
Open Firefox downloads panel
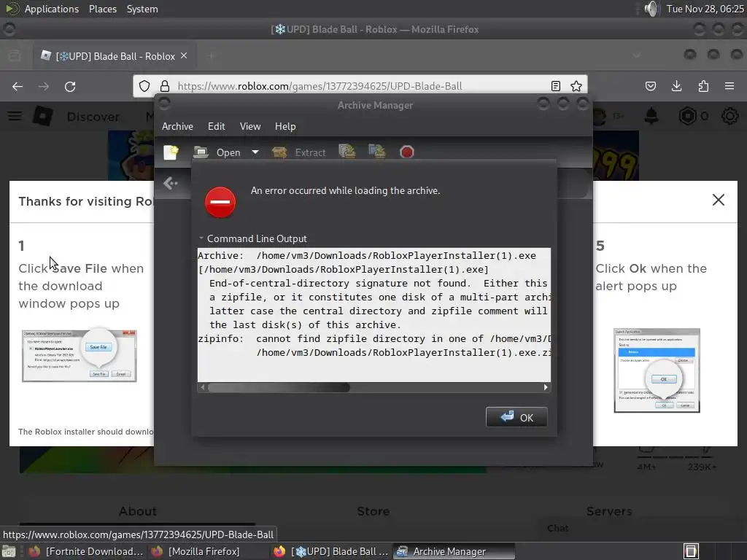(676, 86)
